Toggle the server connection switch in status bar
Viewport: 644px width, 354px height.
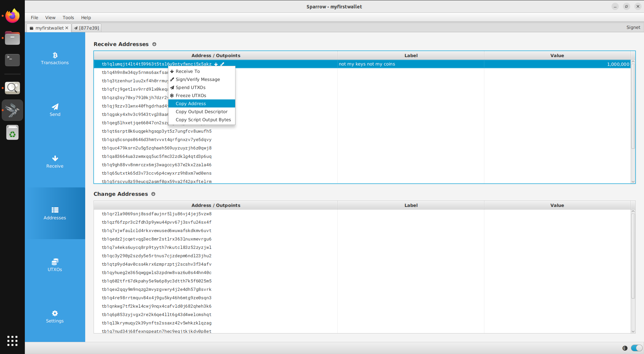pyautogui.click(x=637, y=348)
